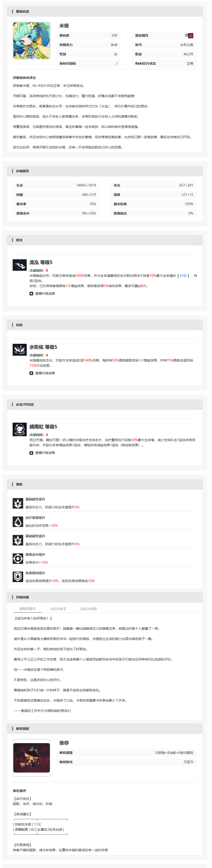Click the 米娅 character portrait
Image resolution: width=212 pixels, height=868 pixels.
pos(31,41)
